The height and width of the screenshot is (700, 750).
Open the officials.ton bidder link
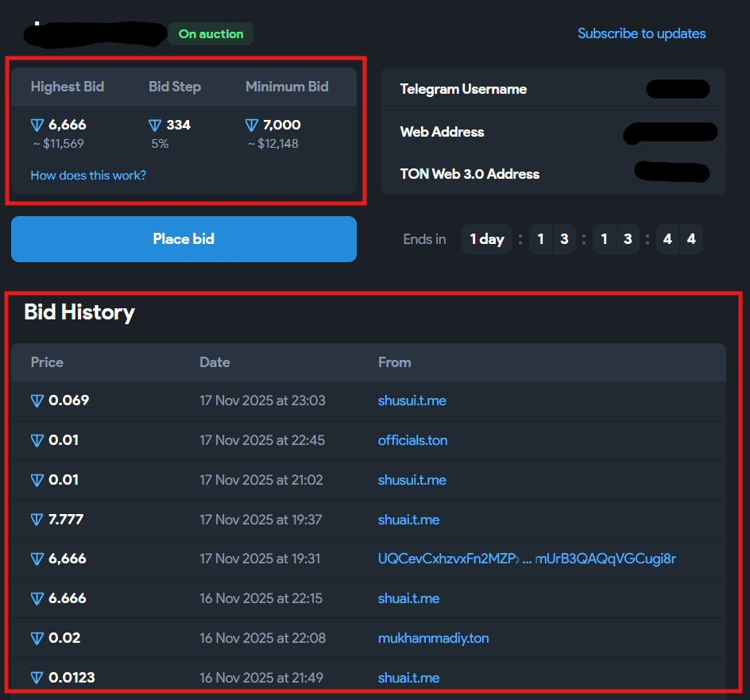pos(412,440)
